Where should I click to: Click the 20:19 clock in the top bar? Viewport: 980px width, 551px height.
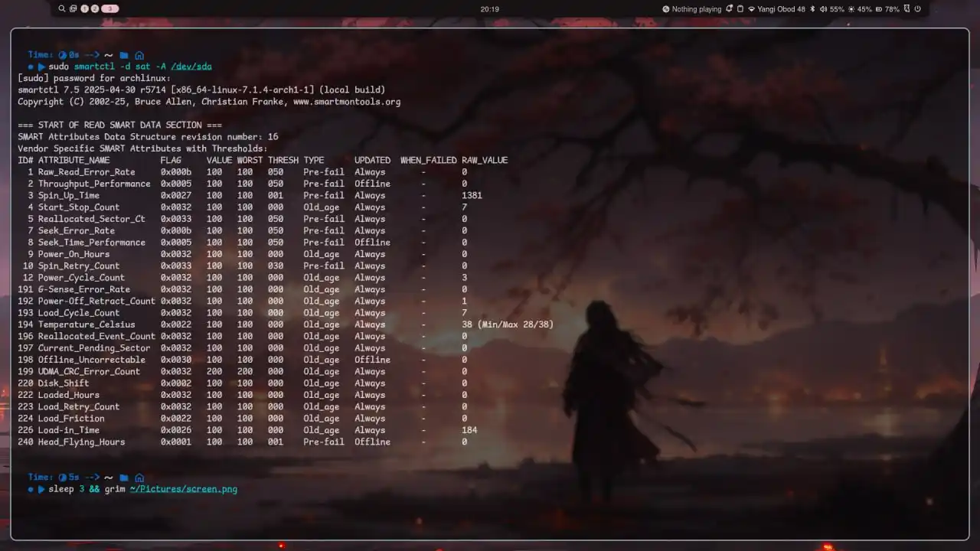[x=490, y=9]
